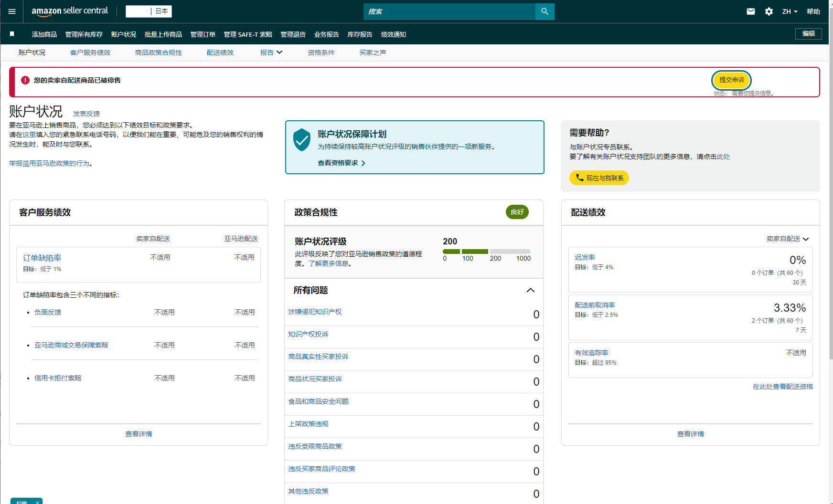Open 商品状况买家投诉 link
833x504 pixels.
tap(315, 379)
